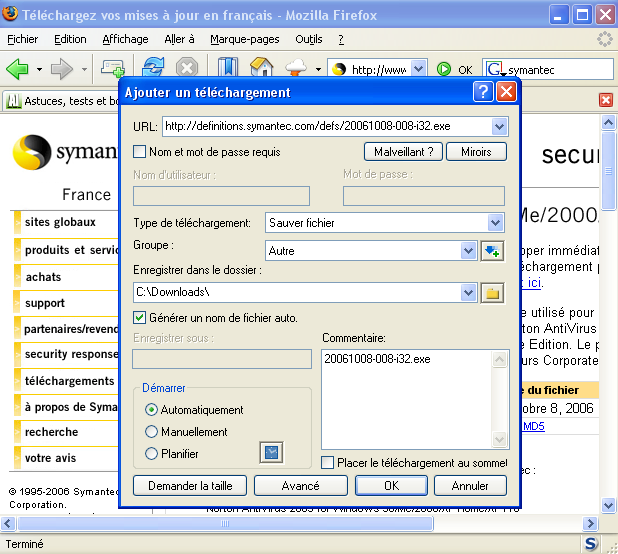Click the grey Stop loading icon
This screenshot has height=554, width=618.
(187, 68)
